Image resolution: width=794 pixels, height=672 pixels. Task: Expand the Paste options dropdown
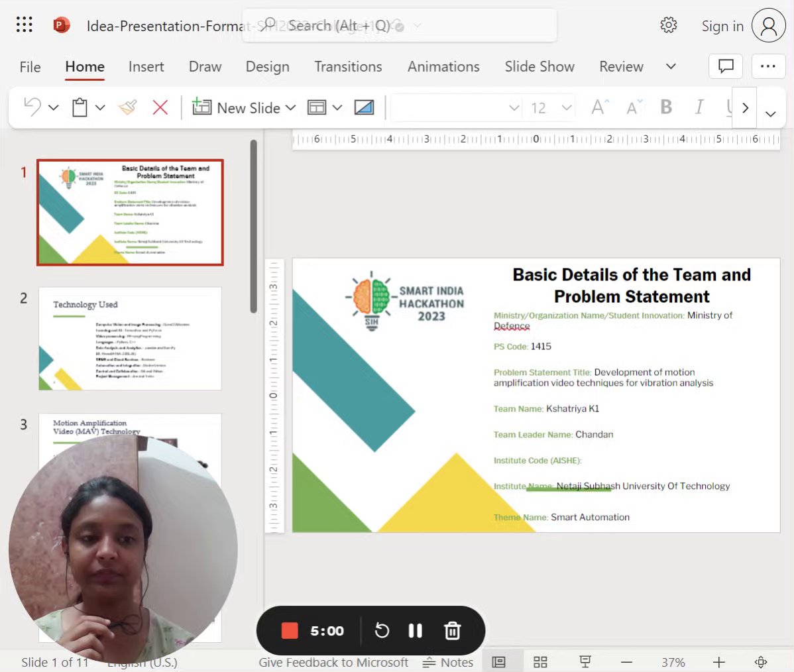click(100, 107)
